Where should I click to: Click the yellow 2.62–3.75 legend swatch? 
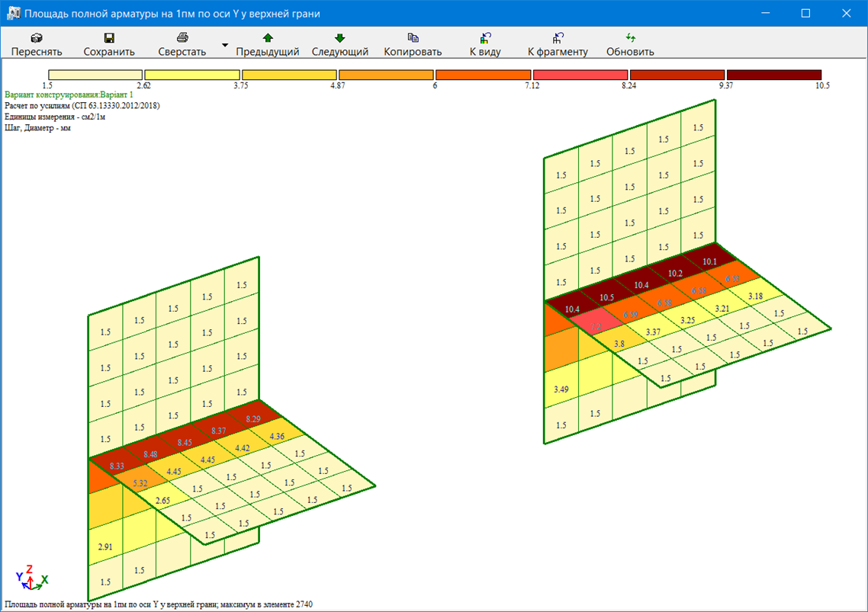[x=191, y=75]
